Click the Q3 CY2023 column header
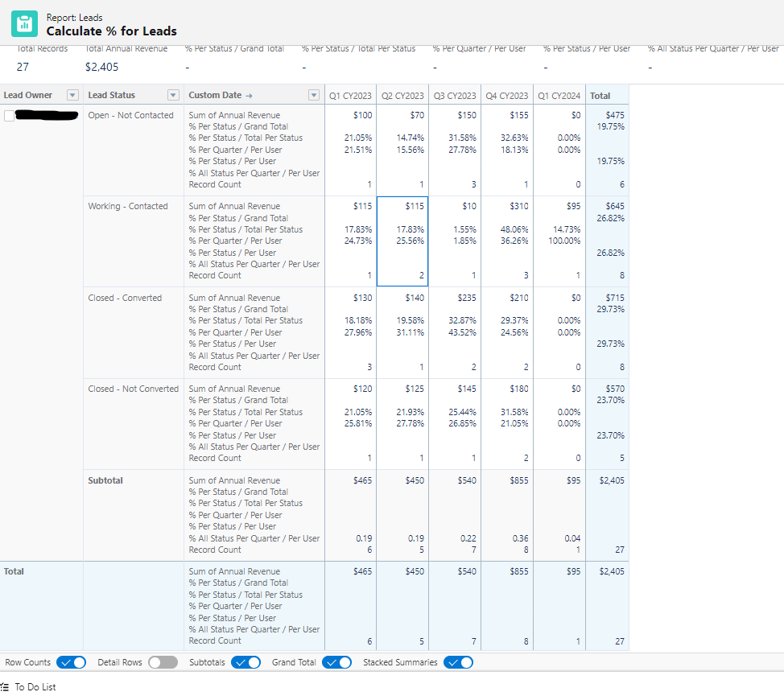 pyautogui.click(x=455, y=96)
